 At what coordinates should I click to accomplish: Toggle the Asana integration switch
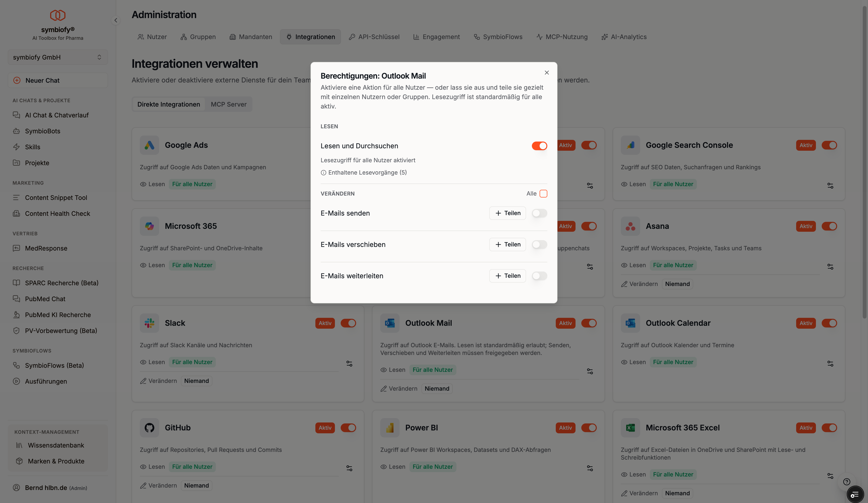[829, 226]
